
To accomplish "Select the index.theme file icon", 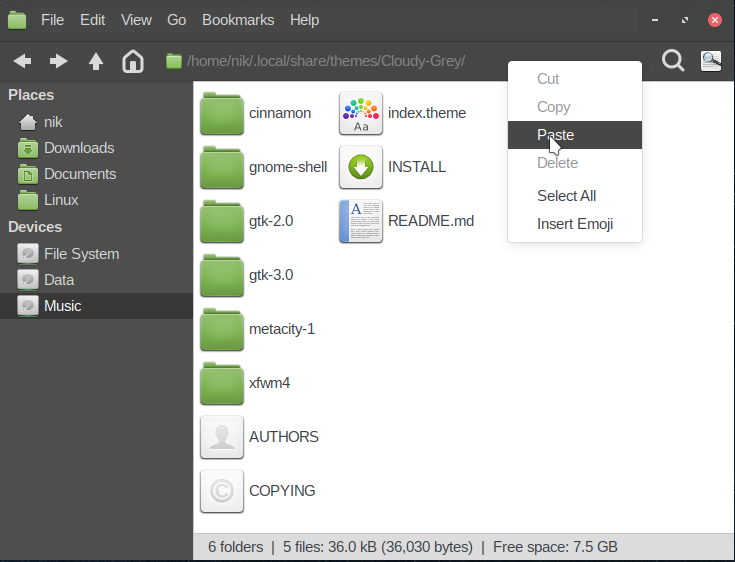I will click(361, 113).
